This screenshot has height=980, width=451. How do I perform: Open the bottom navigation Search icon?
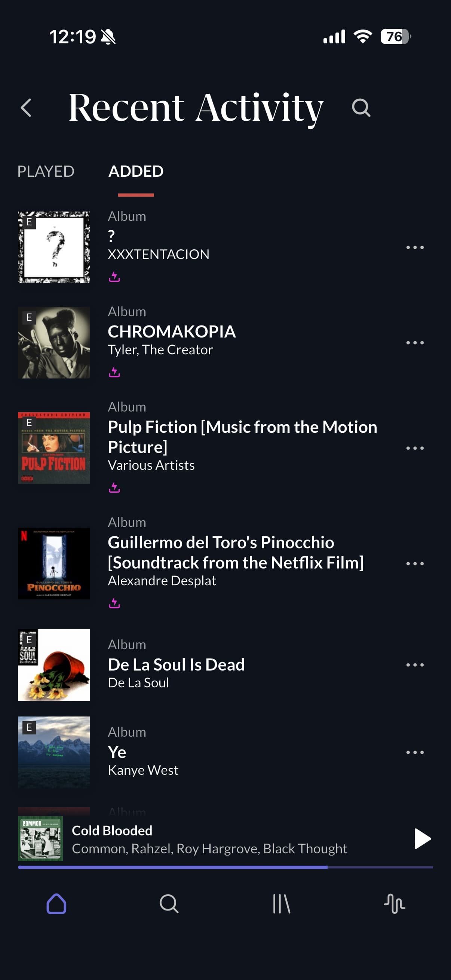(169, 903)
